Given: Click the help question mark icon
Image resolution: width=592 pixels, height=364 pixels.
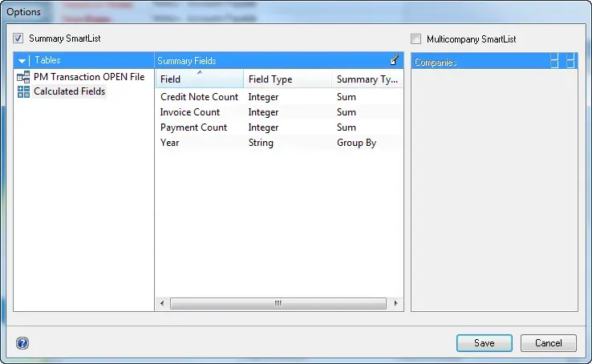Looking at the screenshot, I should 22,343.
